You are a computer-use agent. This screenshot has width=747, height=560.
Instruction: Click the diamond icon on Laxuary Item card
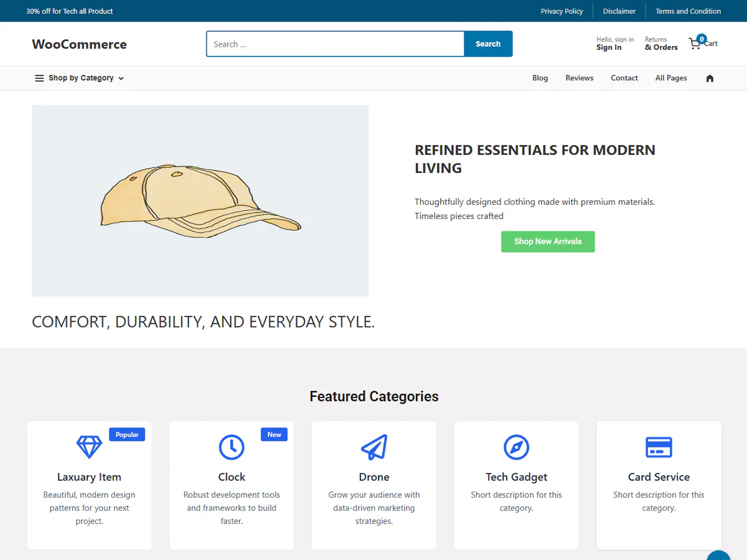point(89,447)
